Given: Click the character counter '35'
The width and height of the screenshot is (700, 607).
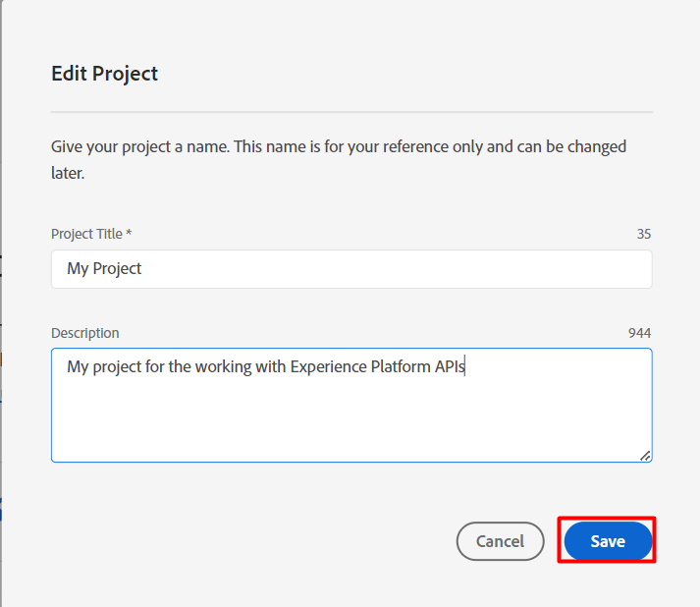Looking at the screenshot, I should point(644,234).
